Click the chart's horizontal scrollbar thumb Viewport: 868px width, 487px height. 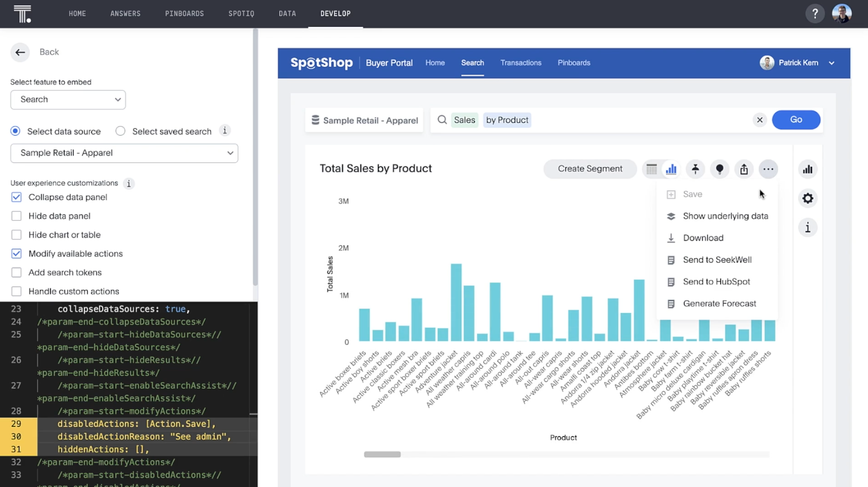click(382, 454)
